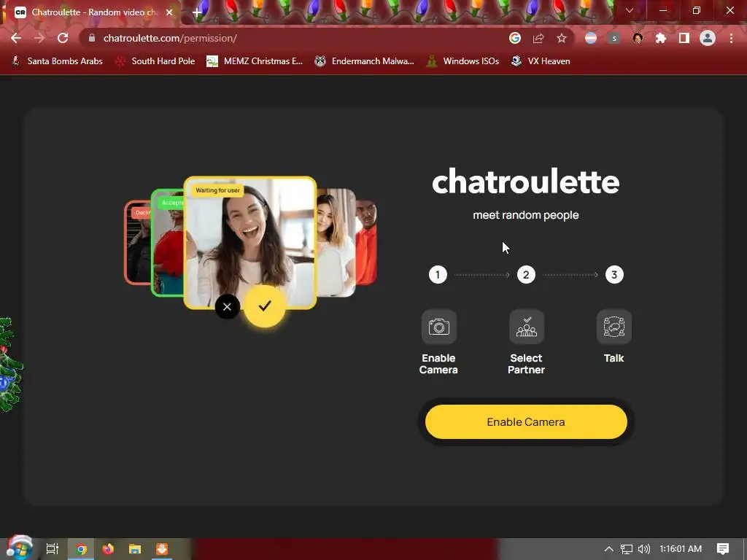
Task: Click the clock showing 1:16:01 AM
Action: coord(681,549)
